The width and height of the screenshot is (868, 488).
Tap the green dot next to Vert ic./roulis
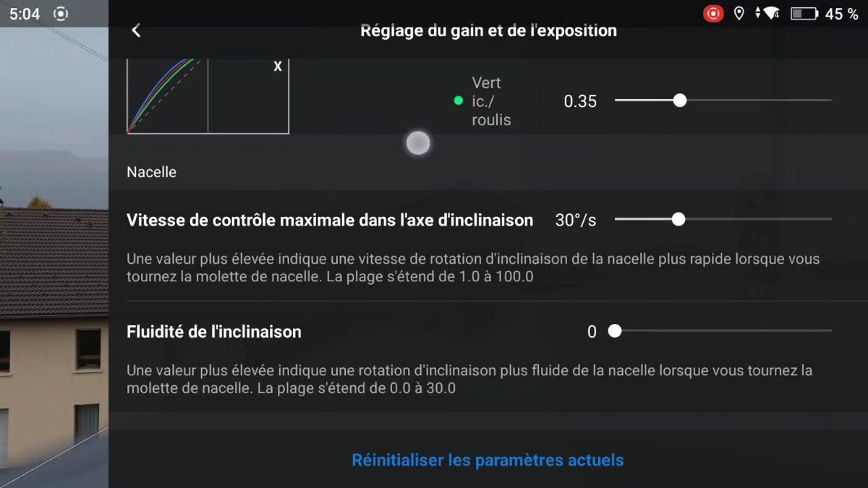[458, 101]
